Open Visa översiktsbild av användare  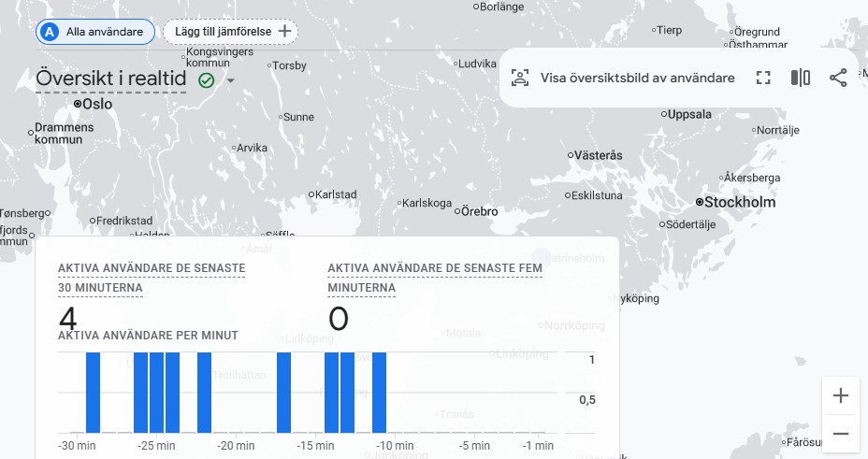coord(637,78)
